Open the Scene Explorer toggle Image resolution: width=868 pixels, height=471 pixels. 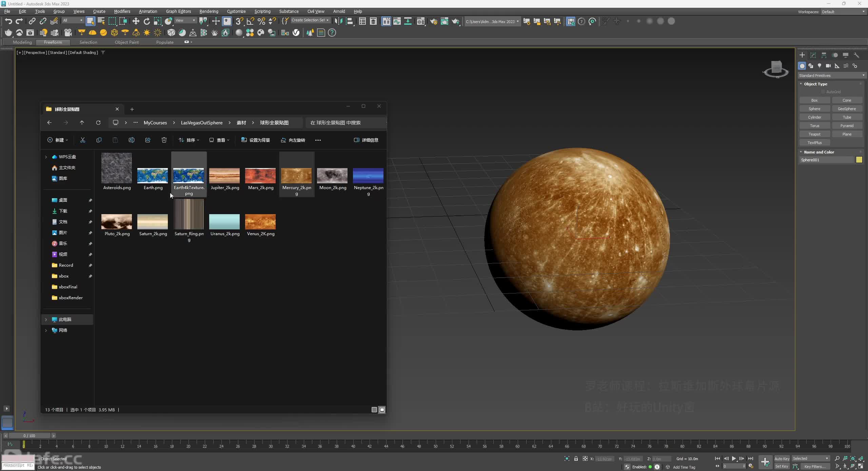coord(362,21)
